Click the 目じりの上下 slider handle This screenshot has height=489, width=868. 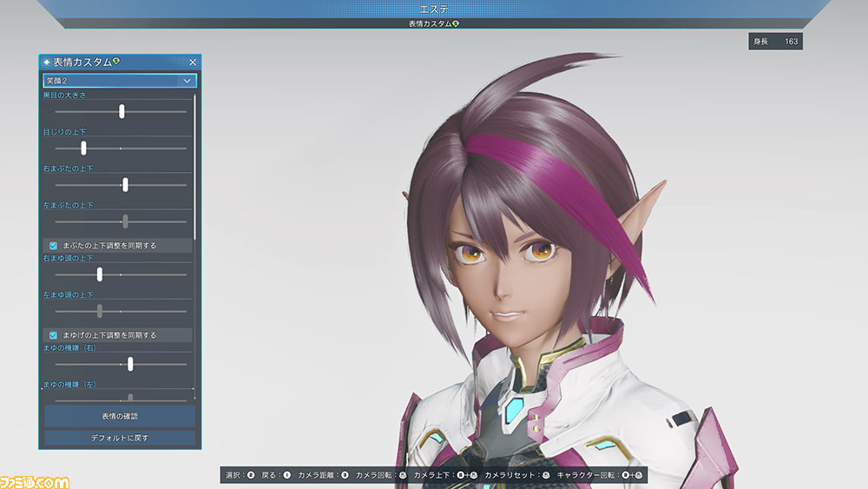83,148
